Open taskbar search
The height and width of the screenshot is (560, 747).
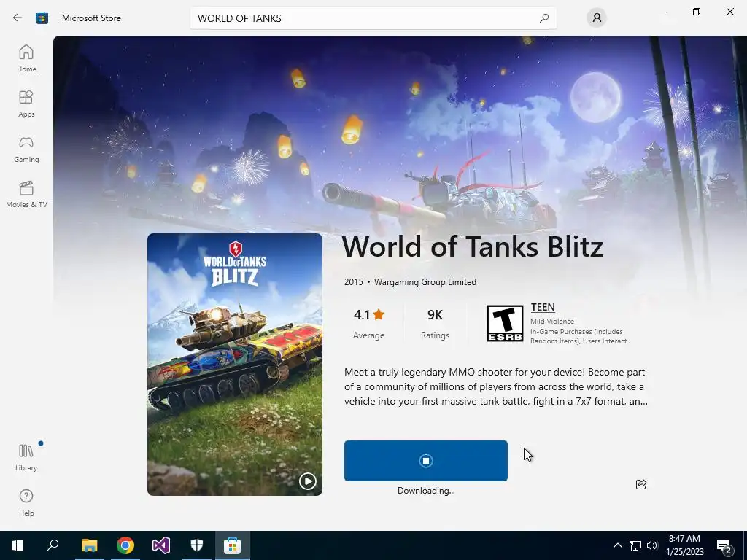pyautogui.click(x=53, y=545)
